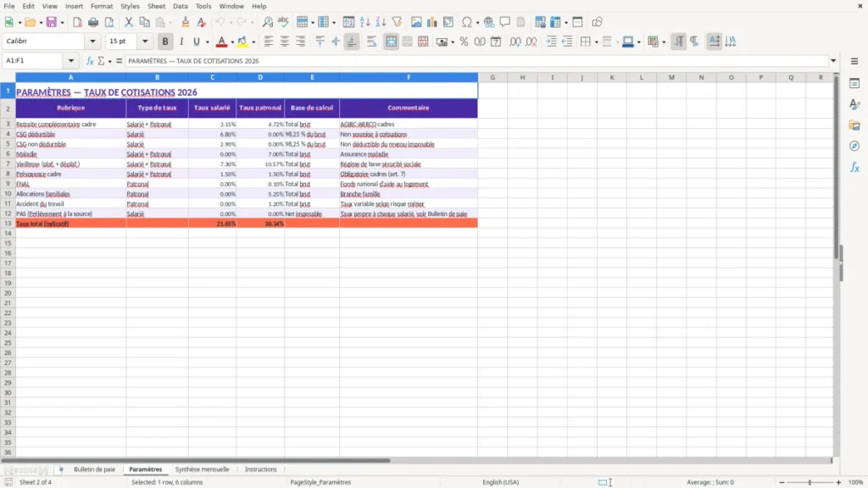Click the formula input line
Viewport: 868px width, 488px height.
point(476,61)
